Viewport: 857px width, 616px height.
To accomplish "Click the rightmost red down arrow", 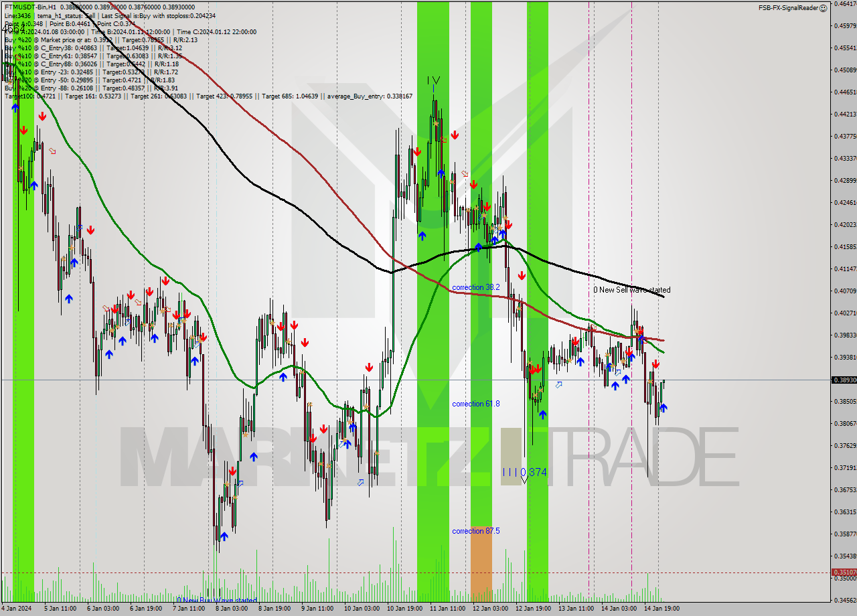I will point(655,364).
